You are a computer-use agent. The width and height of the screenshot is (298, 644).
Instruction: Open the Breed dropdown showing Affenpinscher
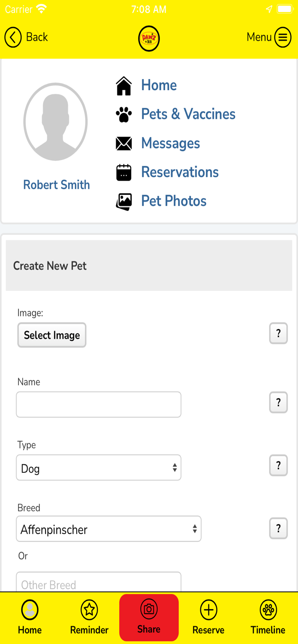[108, 529]
